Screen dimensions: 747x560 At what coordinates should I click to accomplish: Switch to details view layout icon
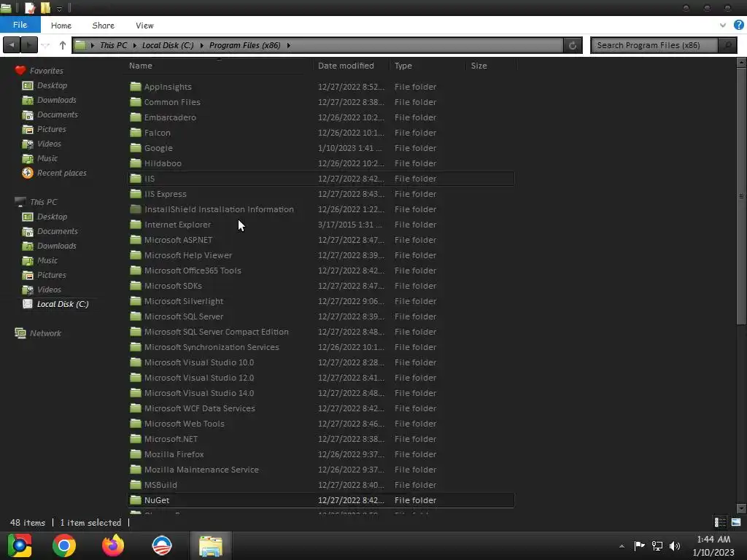point(720,522)
